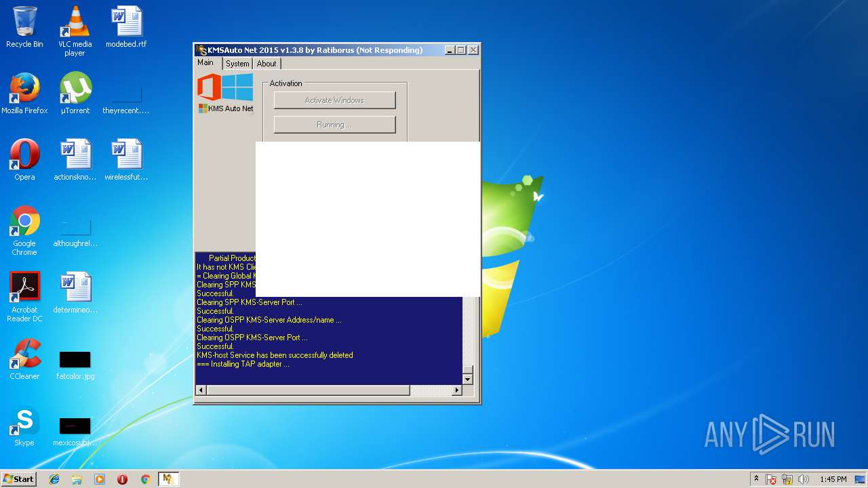Viewport: 868px width, 488px height.
Task: Select the wirelessfut... Word document
Action: tap(126, 160)
